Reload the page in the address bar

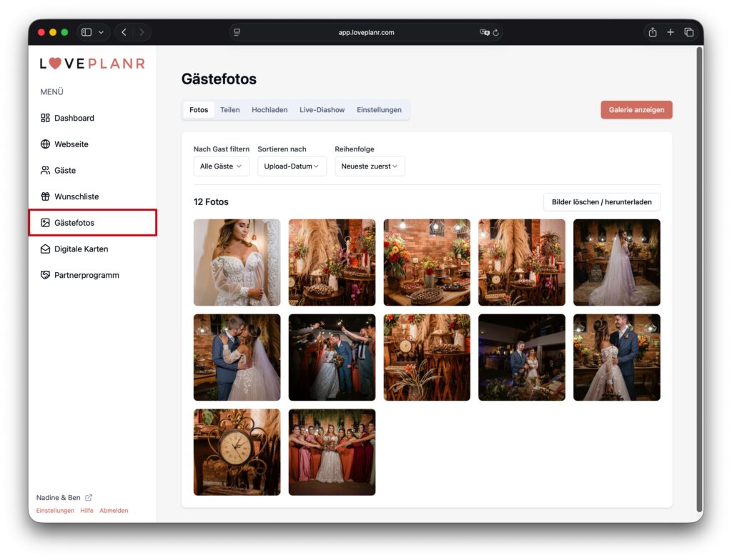click(x=495, y=32)
